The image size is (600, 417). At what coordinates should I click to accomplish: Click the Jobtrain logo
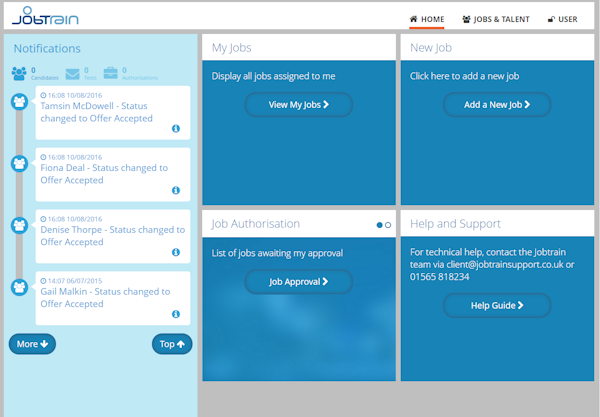45,16
